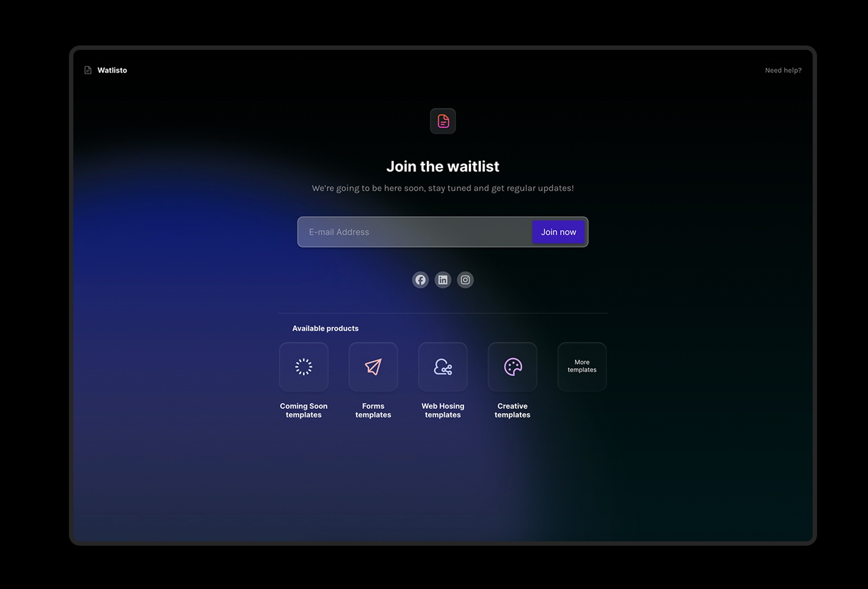868x589 pixels.
Task: Click the Instagram social icon
Action: pyautogui.click(x=465, y=279)
